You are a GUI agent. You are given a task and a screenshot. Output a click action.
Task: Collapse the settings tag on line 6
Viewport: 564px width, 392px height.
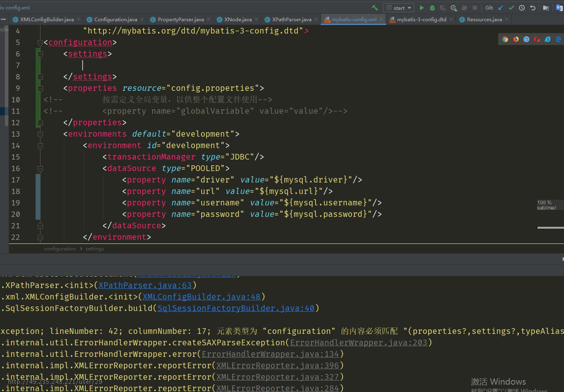click(x=40, y=54)
